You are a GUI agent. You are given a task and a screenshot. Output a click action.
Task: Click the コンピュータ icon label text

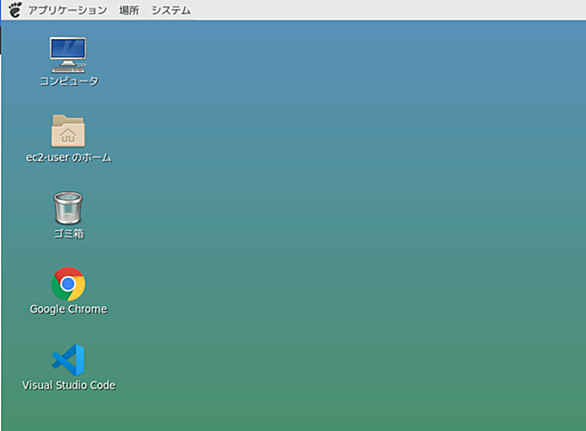(x=69, y=81)
